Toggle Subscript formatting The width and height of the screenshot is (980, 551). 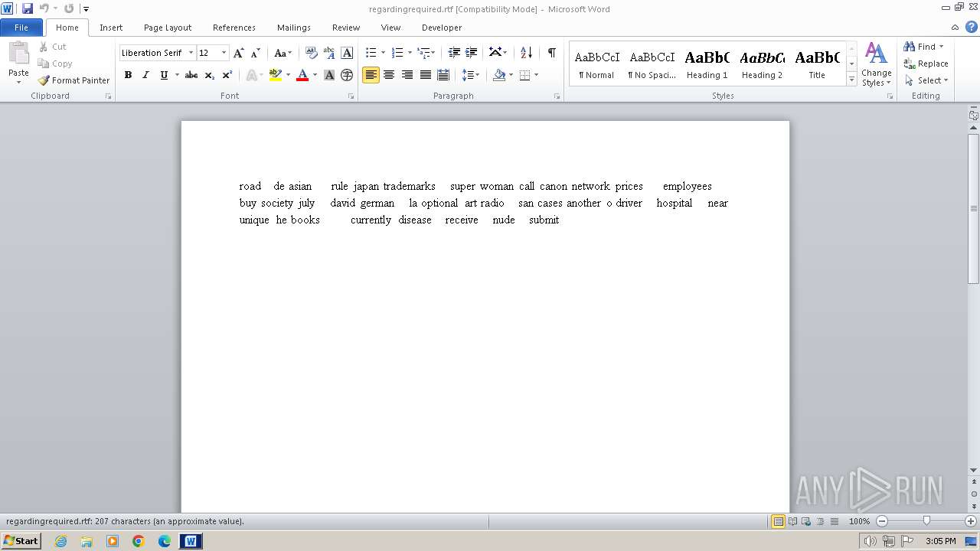[x=210, y=75]
